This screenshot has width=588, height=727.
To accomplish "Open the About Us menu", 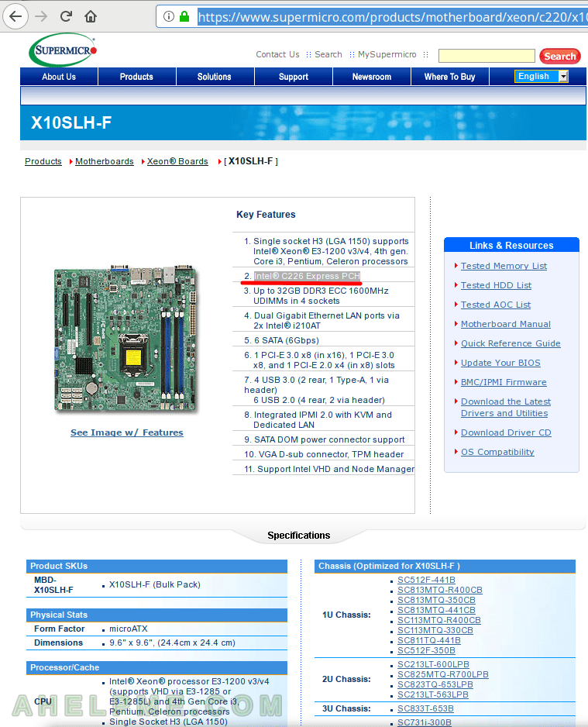I will click(59, 77).
